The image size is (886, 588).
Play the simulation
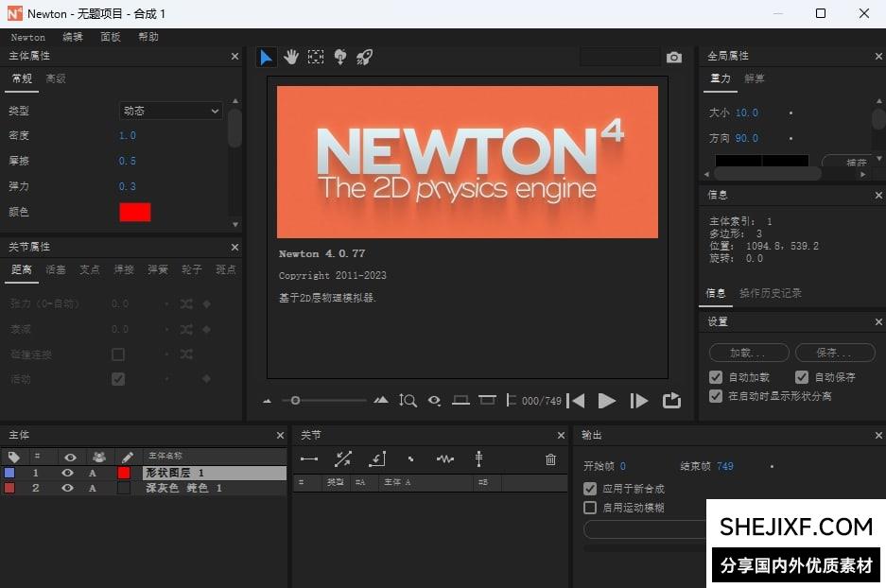point(607,401)
